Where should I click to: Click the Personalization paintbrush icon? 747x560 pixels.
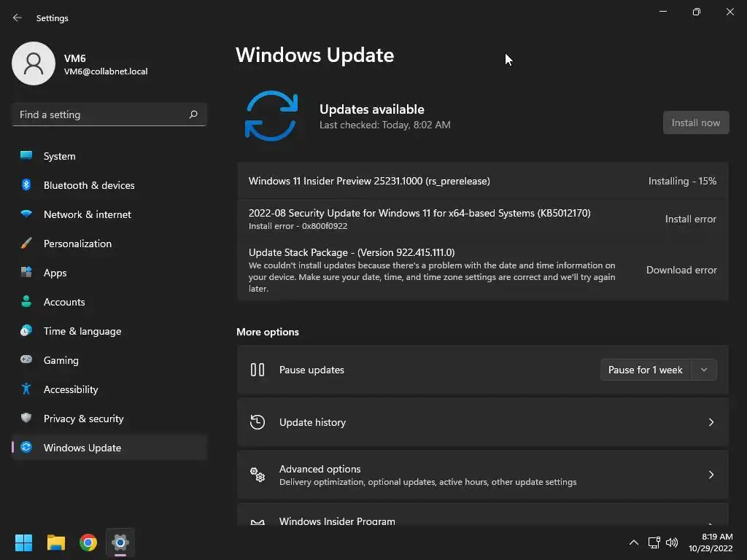(x=26, y=244)
